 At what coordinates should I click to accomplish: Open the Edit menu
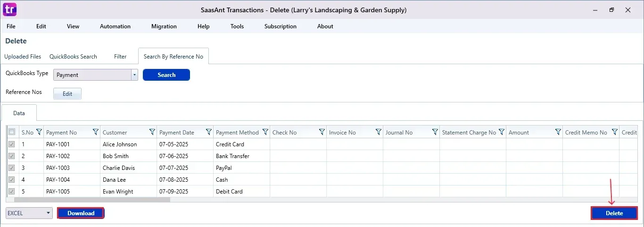(x=41, y=26)
